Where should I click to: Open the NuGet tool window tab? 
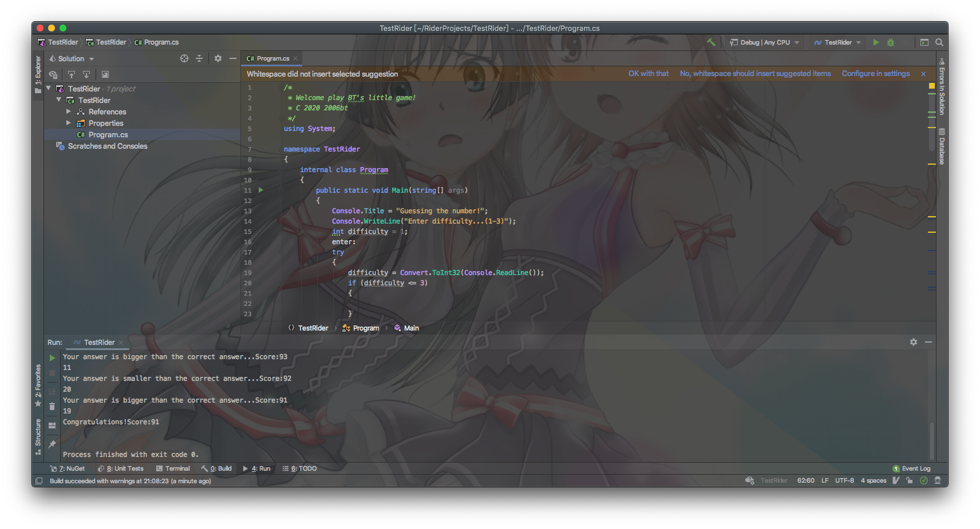[68, 468]
